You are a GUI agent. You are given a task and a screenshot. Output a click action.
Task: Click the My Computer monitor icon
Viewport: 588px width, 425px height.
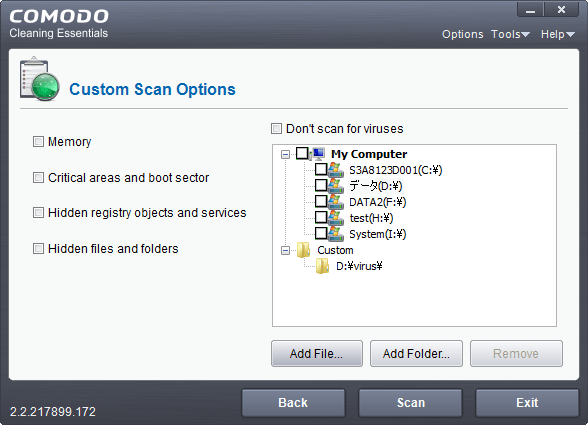coord(318,154)
